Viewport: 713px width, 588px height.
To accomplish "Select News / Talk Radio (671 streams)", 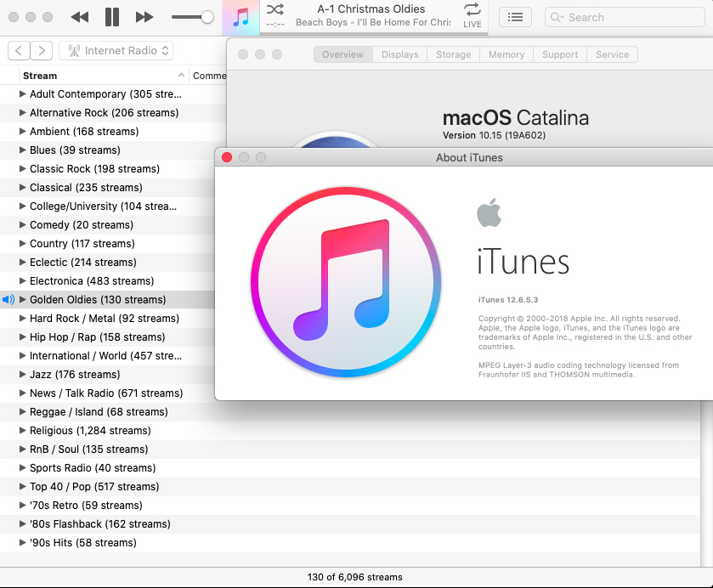I will click(106, 393).
